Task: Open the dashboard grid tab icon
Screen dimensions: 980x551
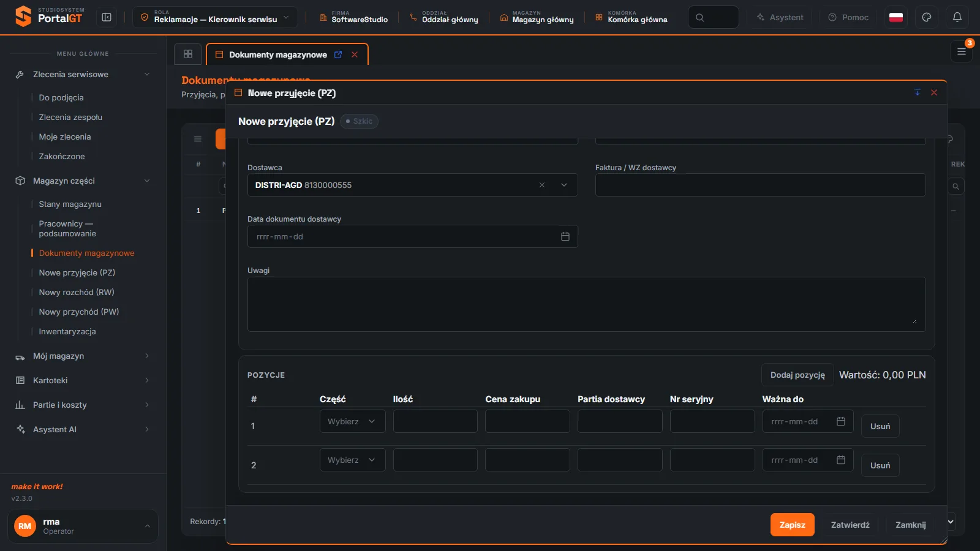Action: point(188,54)
